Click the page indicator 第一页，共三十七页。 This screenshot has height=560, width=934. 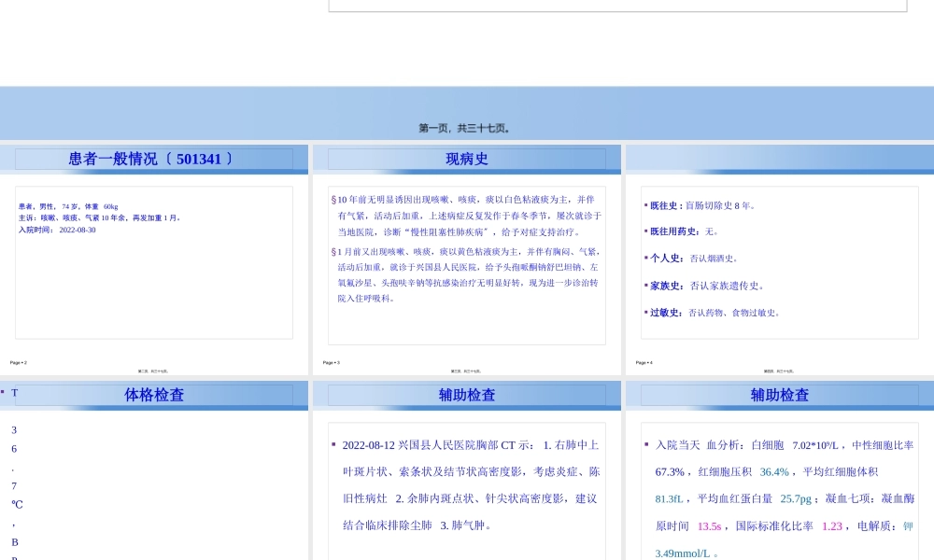click(x=464, y=128)
